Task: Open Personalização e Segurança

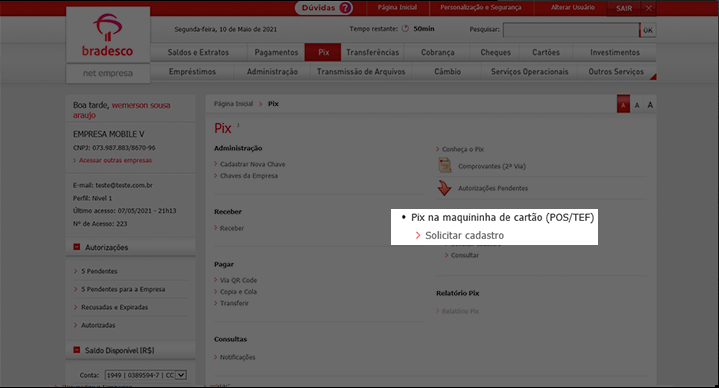Action: pos(481,7)
